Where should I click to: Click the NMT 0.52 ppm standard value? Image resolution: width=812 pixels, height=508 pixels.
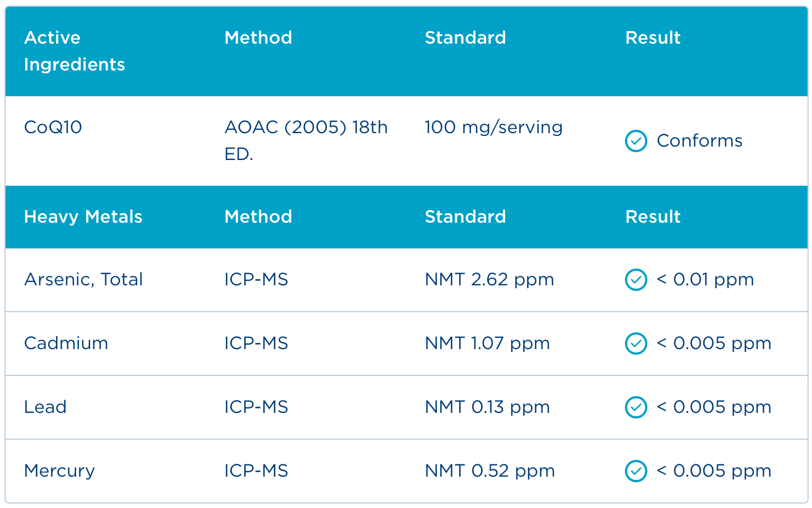[x=489, y=471]
